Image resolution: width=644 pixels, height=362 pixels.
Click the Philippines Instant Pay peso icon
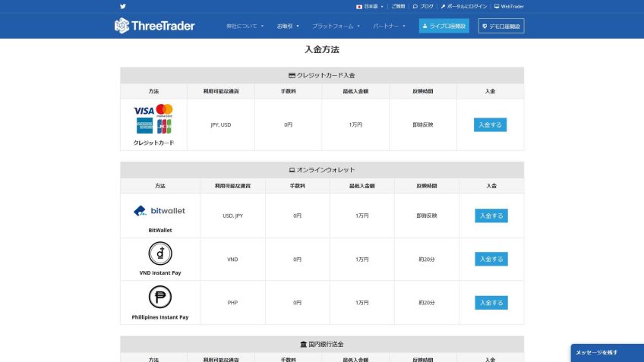coord(159,297)
